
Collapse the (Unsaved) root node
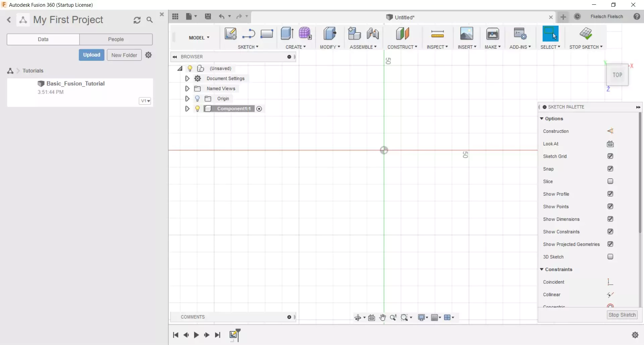tap(180, 68)
